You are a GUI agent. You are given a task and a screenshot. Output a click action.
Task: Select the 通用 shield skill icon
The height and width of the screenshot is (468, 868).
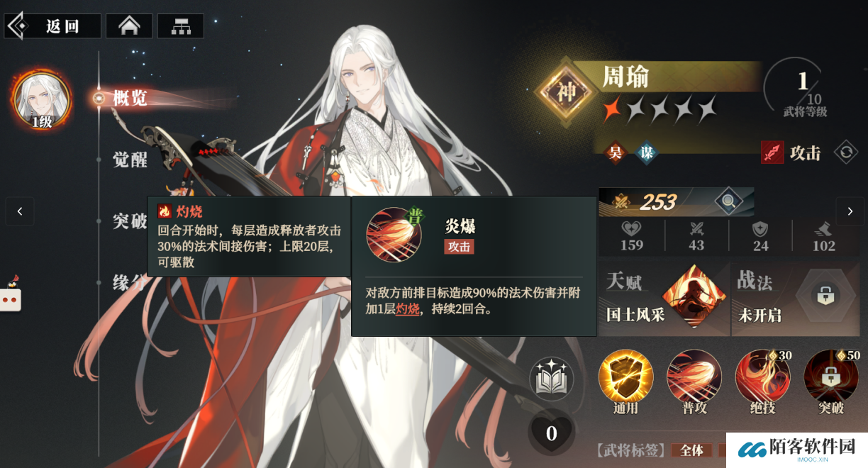point(625,377)
